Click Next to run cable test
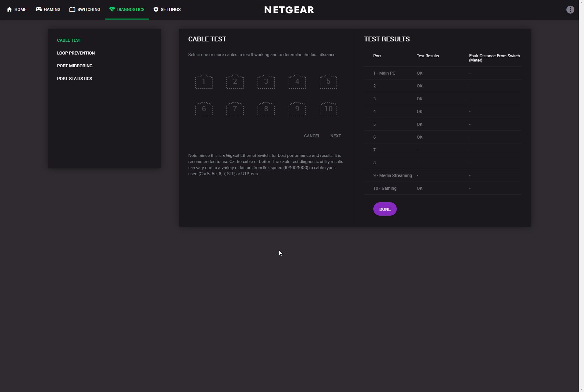Image resolution: width=584 pixels, height=392 pixels. pos(336,136)
